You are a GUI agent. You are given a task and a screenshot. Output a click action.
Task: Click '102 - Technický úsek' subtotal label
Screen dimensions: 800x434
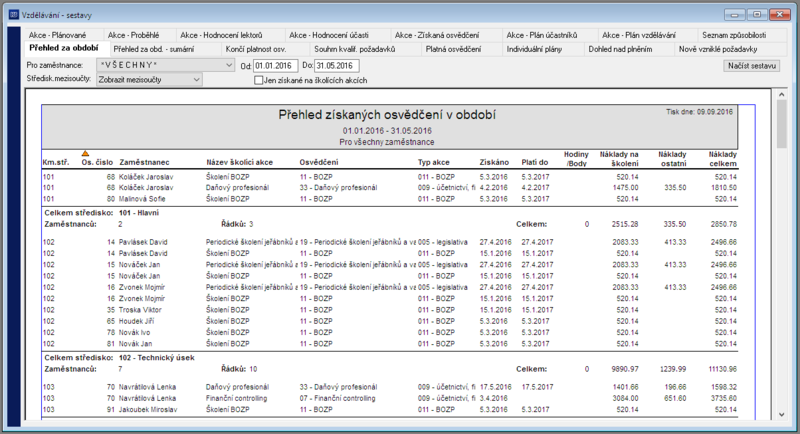157,358
